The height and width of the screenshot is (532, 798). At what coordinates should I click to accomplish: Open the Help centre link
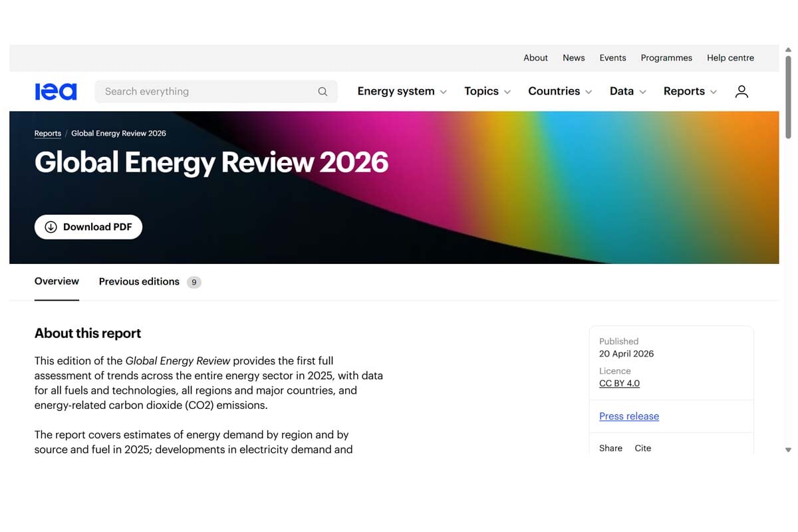[x=730, y=58]
